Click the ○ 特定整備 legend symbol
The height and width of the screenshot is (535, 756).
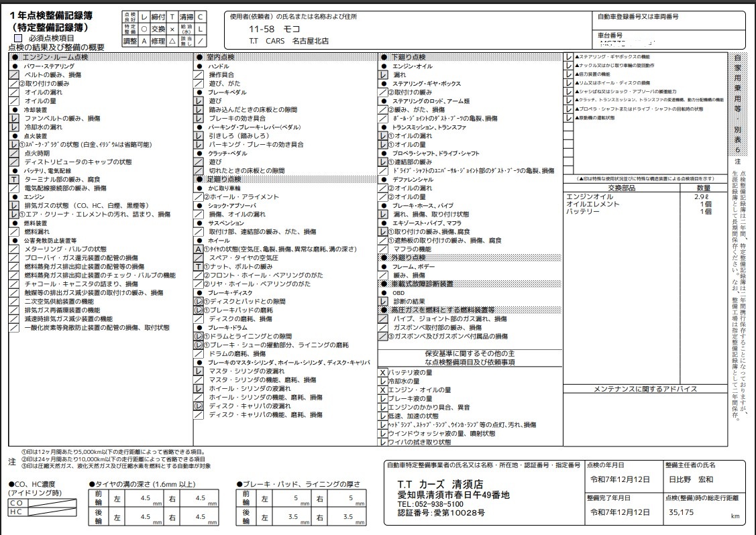144,29
